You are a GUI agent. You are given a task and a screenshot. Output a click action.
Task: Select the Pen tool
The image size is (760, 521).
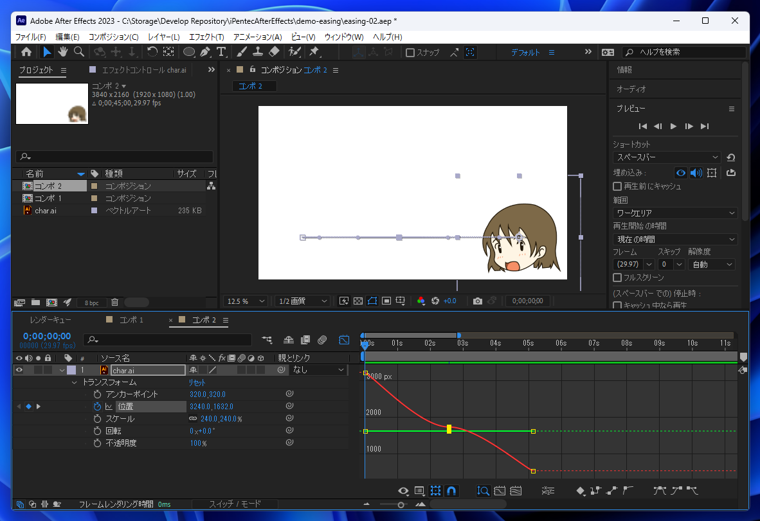pyautogui.click(x=205, y=52)
